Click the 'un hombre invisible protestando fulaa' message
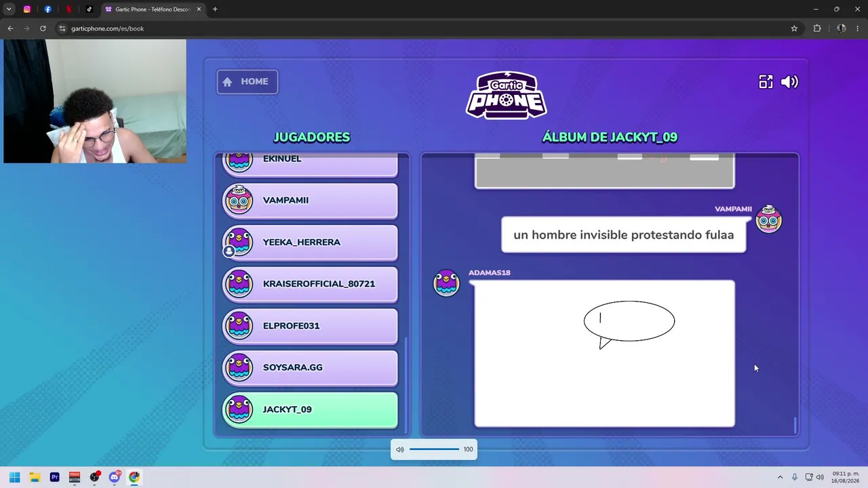The height and width of the screenshot is (488, 868). pos(623,235)
